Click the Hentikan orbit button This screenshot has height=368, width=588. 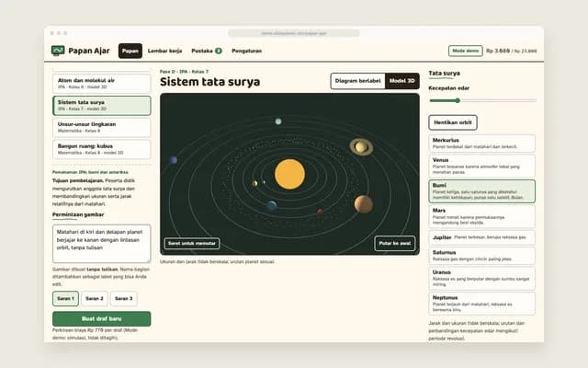453,122
